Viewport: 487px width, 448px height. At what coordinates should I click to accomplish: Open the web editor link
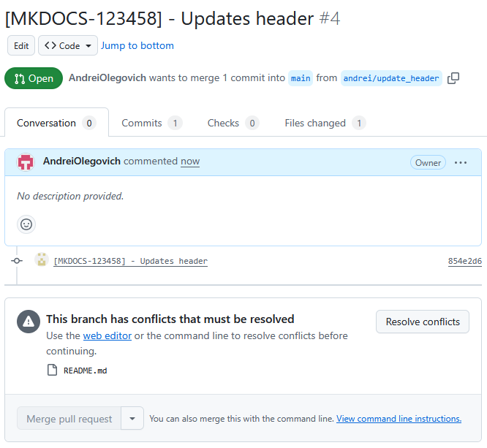107,336
